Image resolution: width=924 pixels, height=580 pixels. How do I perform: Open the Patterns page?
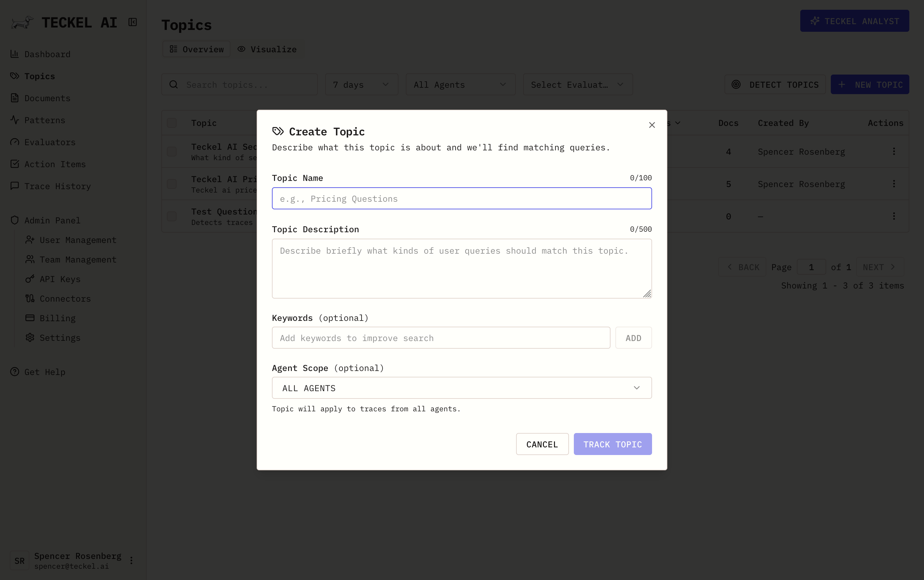(45, 120)
